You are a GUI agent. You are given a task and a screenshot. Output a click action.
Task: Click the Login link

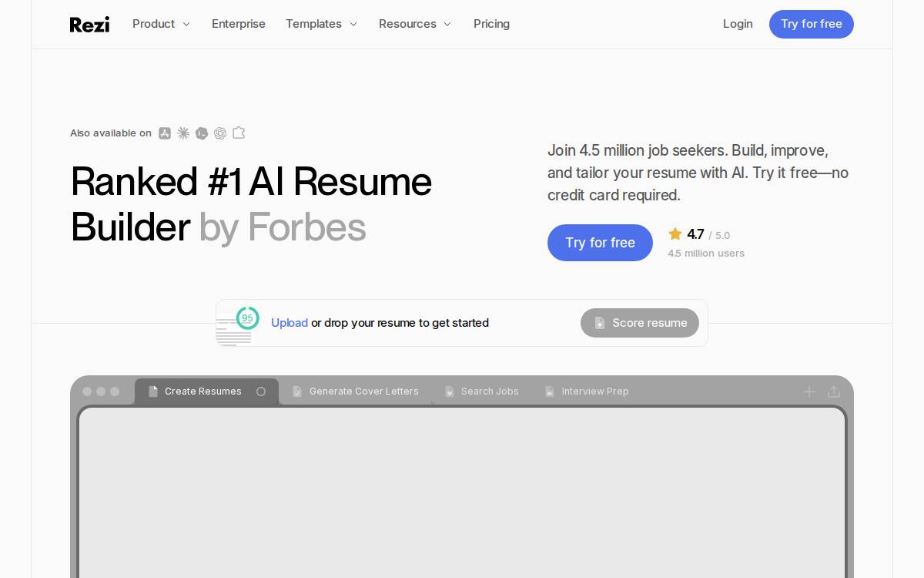pos(738,24)
